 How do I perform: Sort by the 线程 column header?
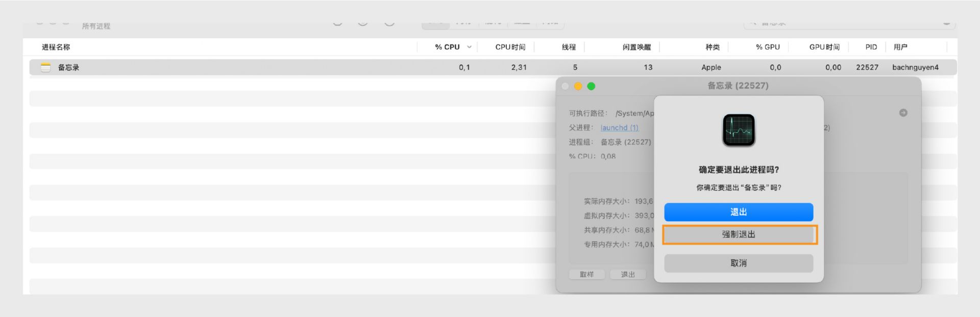point(569,47)
